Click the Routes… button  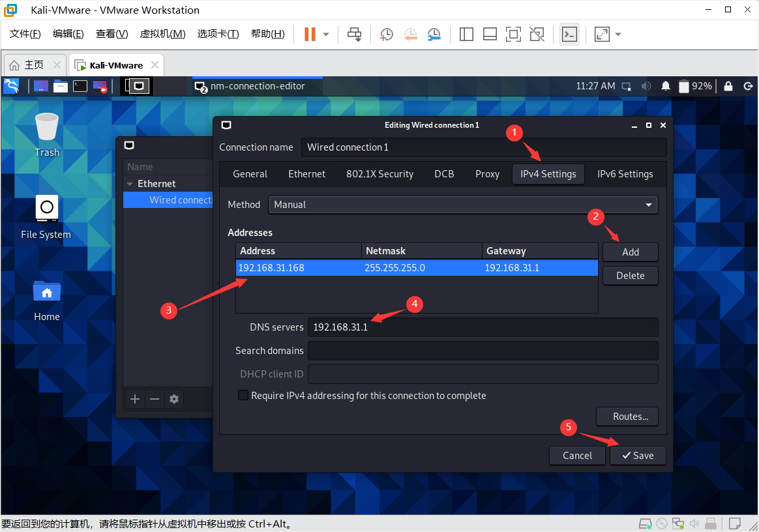627,417
